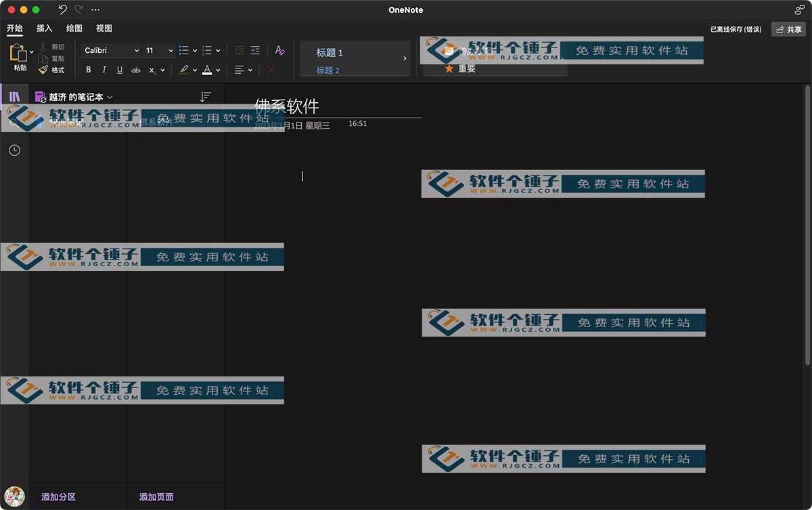Click the Redo arrow in the title bar
The height and width of the screenshot is (510, 812).
pos(78,9)
